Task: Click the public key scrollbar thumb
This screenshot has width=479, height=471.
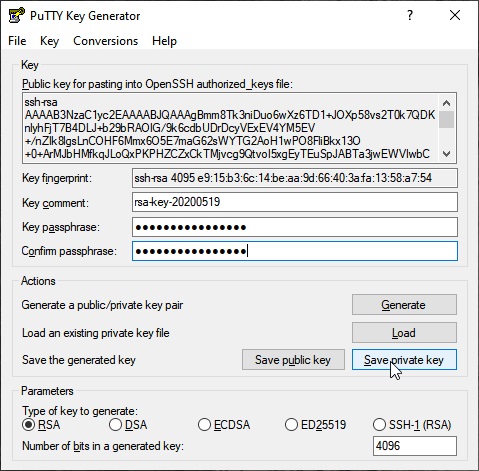Action: [x=446, y=120]
